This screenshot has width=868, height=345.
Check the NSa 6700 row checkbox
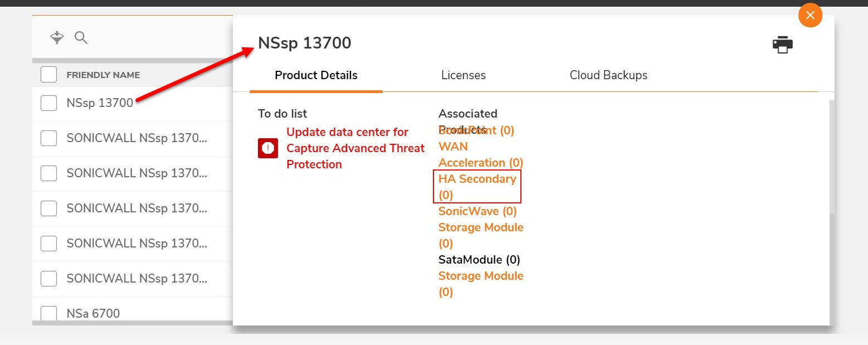49,313
